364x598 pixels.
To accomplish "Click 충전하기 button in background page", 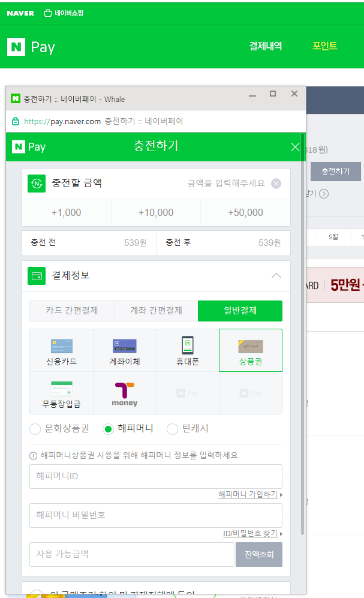I will 335,171.
